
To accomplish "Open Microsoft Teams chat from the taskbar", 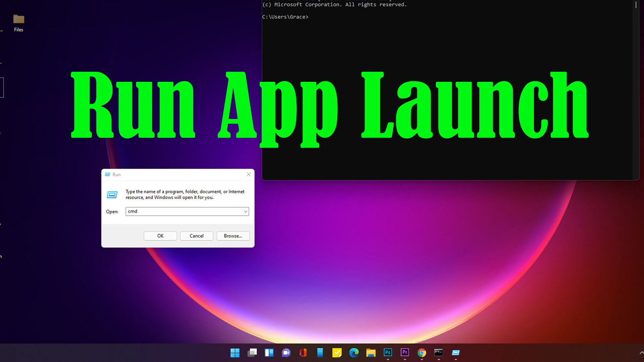I will 286,353.
